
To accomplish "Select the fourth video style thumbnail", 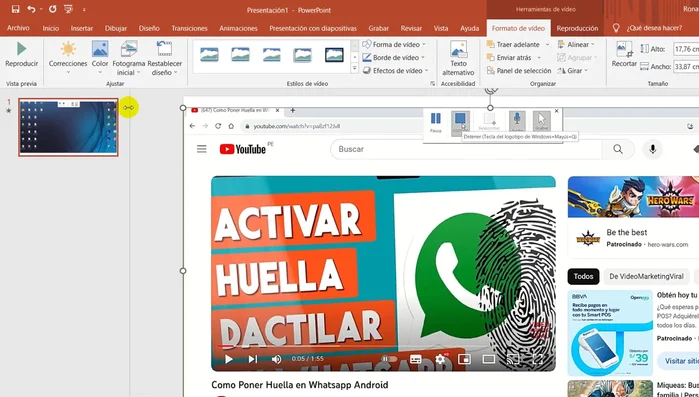I will point(303,55).
